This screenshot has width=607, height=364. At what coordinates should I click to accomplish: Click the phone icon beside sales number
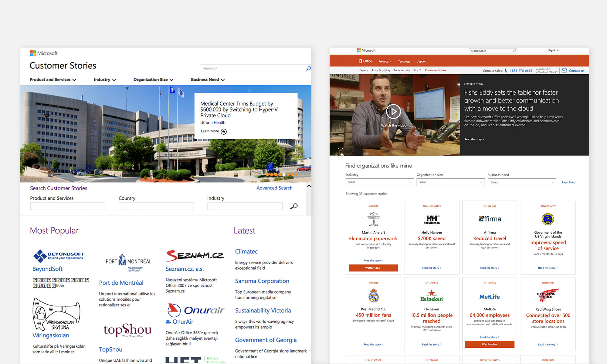506,71
